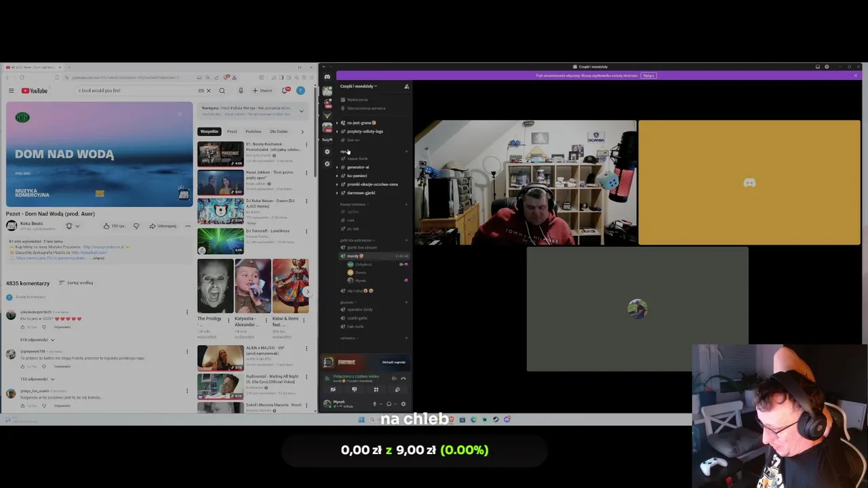Open Windows Start button in taskbar
This screenshot has height=488, width=868.
point(361,420)
